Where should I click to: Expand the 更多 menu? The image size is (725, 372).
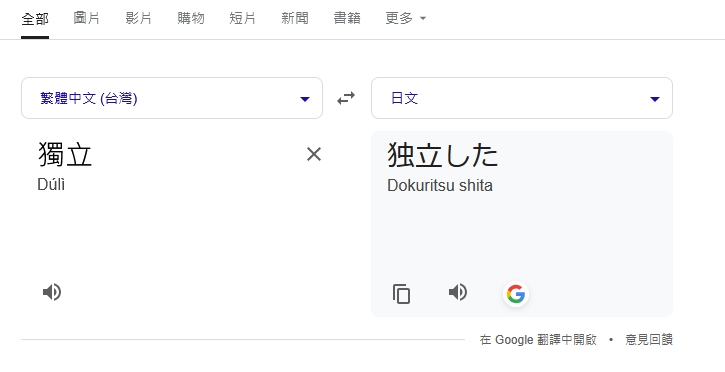click(x=406, y=18)
